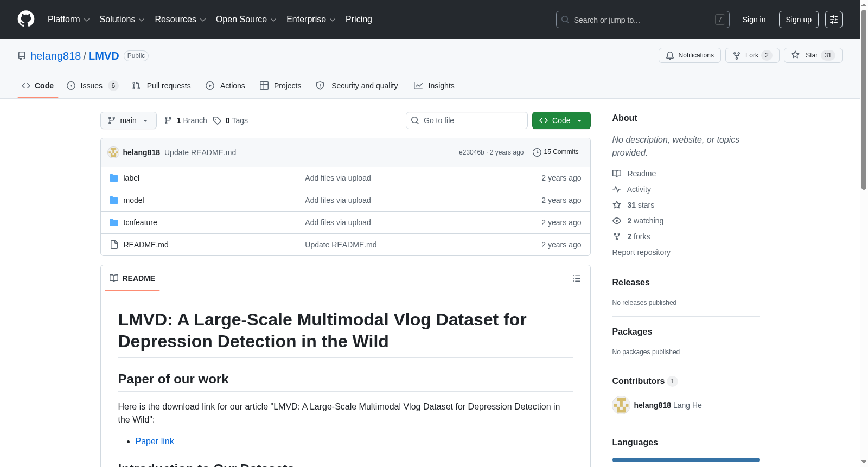The width and height of the screenshot is (868, 467).
Task: Click the Languages color bar
Action: (686, 460)
